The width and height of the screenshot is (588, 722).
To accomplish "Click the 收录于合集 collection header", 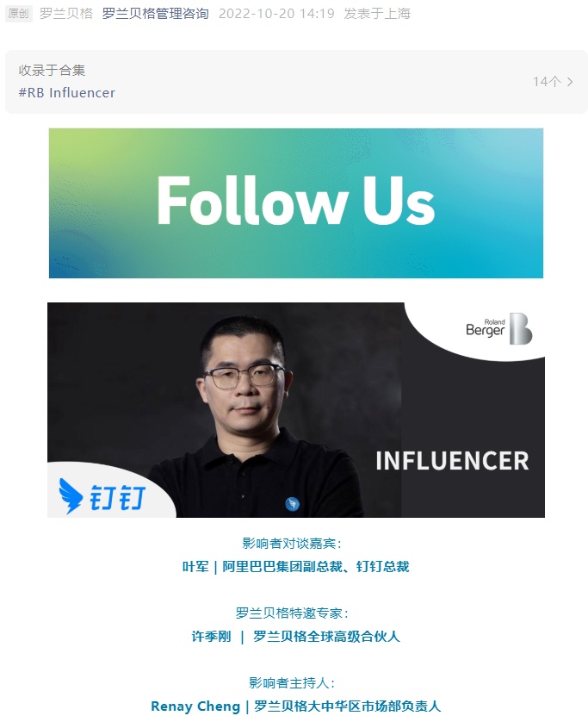I will tap(52, 70).
